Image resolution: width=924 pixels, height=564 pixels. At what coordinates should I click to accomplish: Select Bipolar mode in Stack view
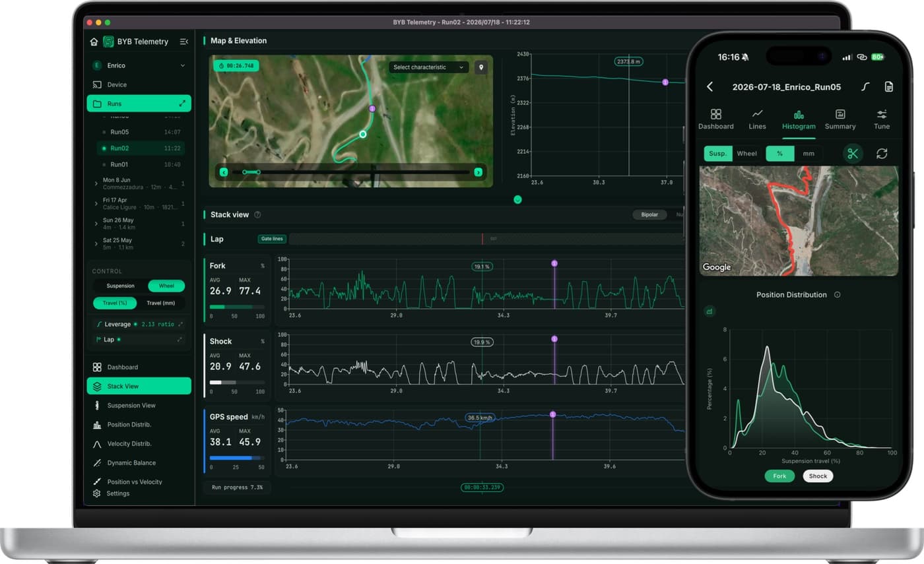649,214
